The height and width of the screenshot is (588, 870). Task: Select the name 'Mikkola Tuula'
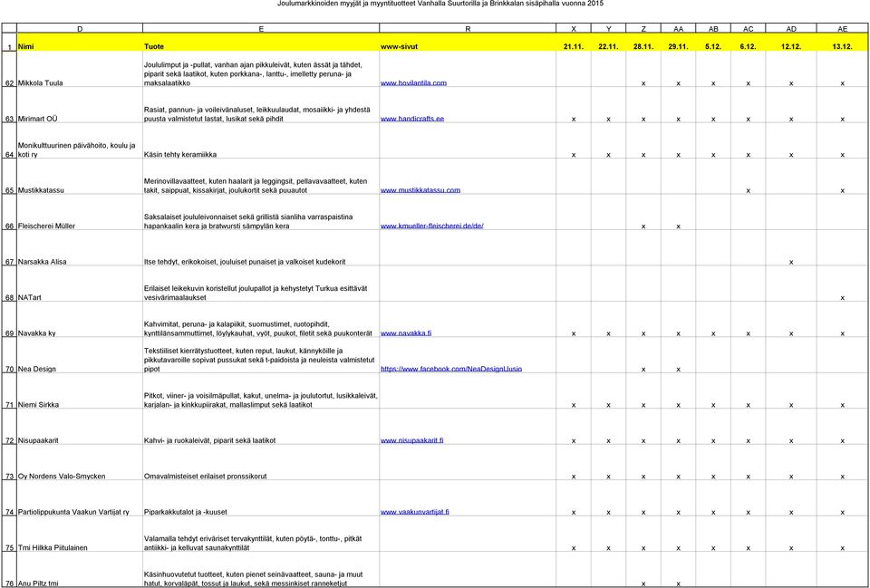point(41,83)
